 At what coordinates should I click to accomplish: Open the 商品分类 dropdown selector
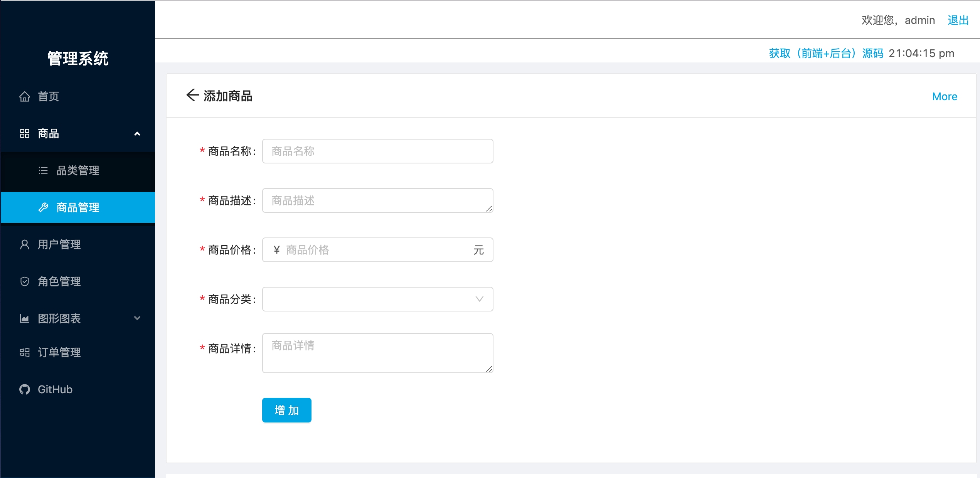click(x=378, y=299)
